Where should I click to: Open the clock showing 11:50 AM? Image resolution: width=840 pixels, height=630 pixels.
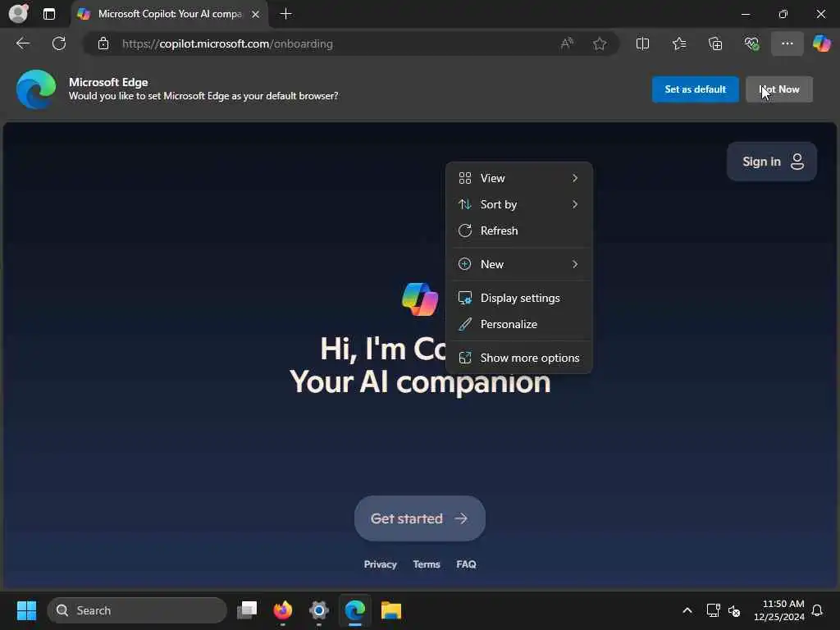coord(779,610)
